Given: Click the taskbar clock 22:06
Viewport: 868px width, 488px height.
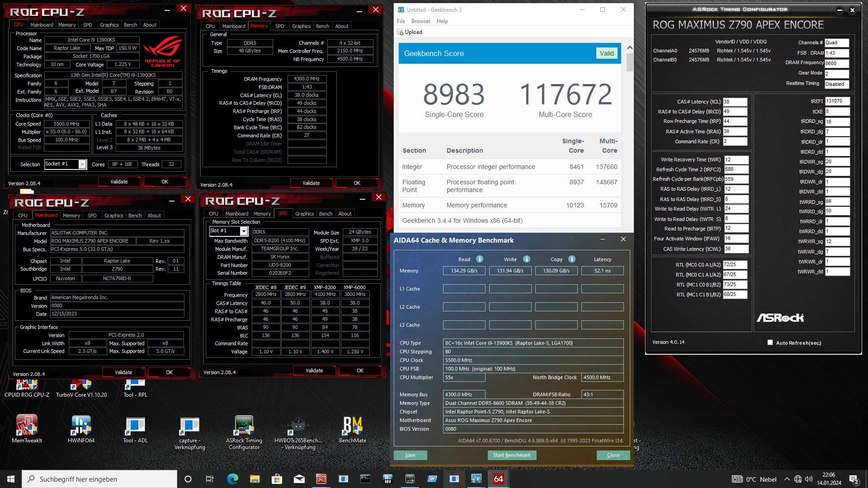Looking at the screenshot, I should (829, 479).
